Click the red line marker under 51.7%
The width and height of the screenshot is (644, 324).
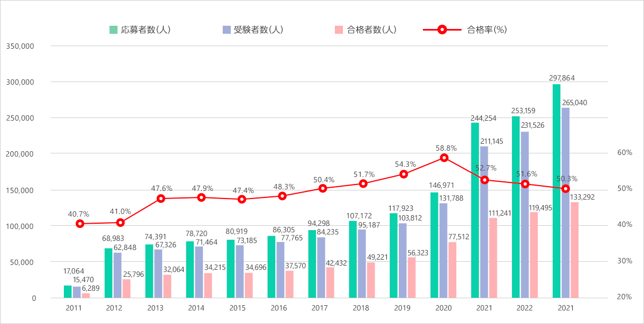tap(363, 183)
